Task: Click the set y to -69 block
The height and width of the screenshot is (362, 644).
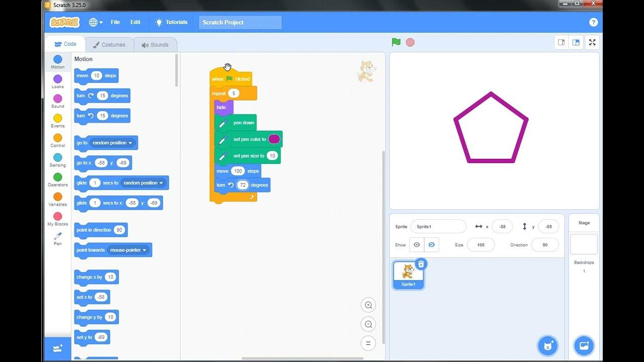Action: (x=92, y=337)
